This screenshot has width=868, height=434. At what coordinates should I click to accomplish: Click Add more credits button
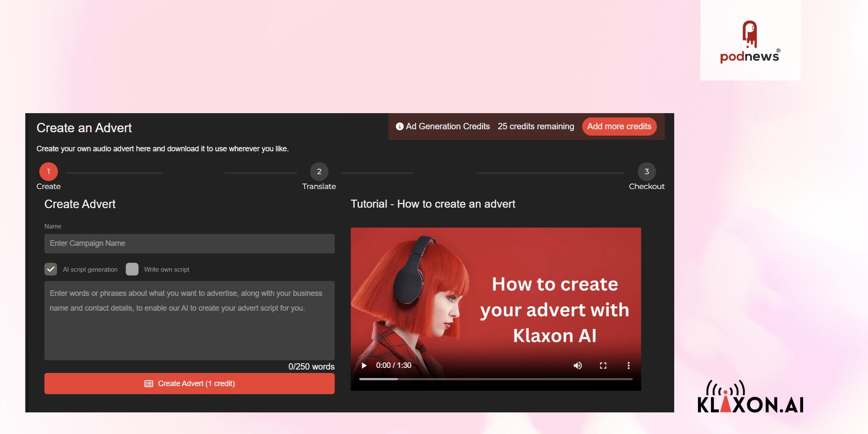[x=619, y=126]
